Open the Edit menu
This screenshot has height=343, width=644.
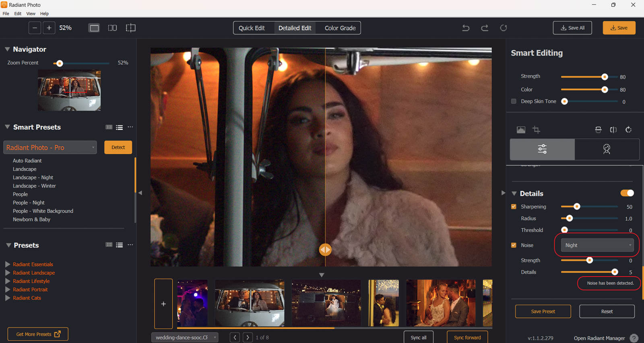click(18, 14)
